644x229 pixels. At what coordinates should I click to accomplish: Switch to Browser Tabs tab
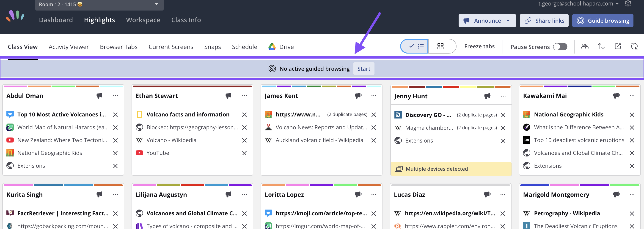(x=118, y=47)
